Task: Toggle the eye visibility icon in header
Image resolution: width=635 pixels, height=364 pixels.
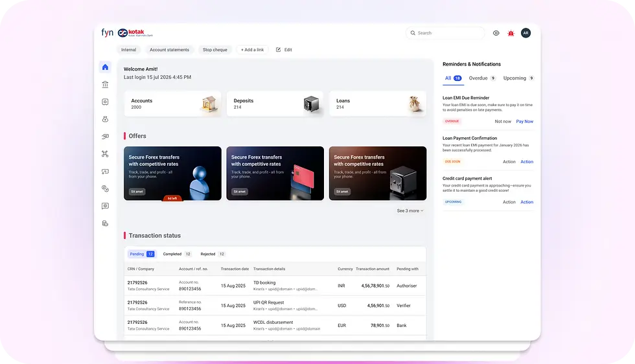Action: coord(496,33)
